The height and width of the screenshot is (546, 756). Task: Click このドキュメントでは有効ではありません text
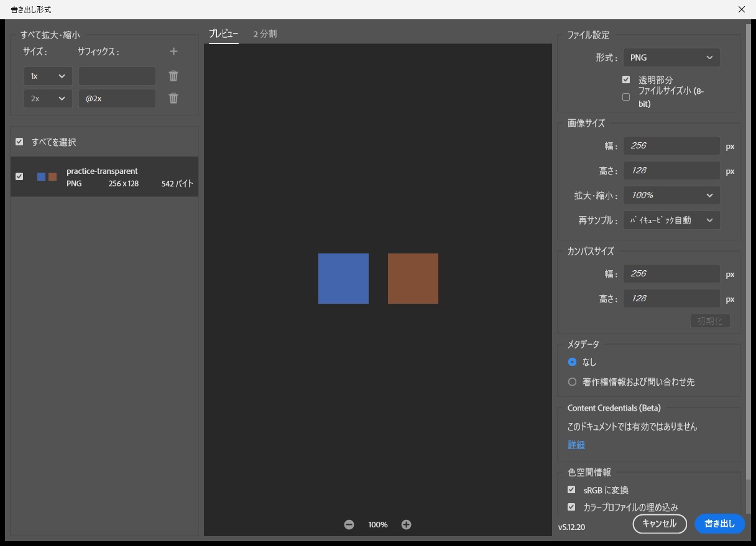click(632, 427)
